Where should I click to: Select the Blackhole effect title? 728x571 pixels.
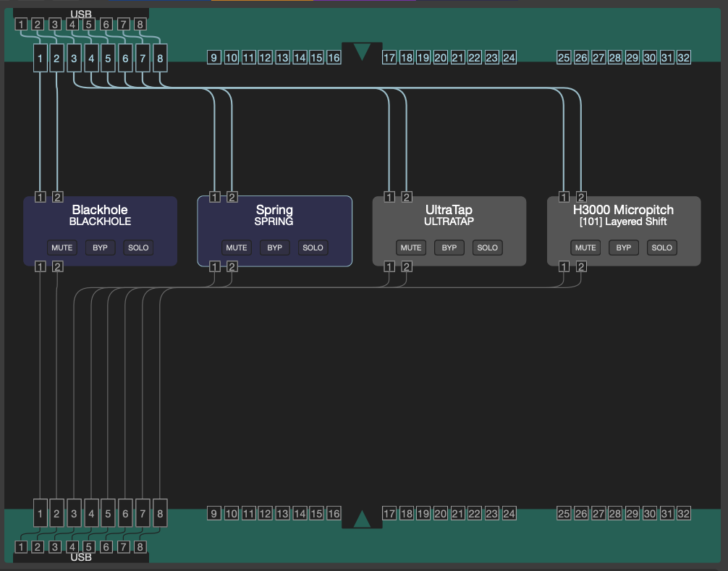click(x=100, y=210)
